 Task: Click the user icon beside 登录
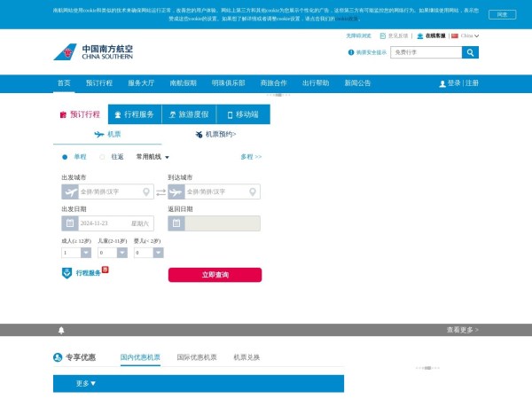[x=442, y=83]
